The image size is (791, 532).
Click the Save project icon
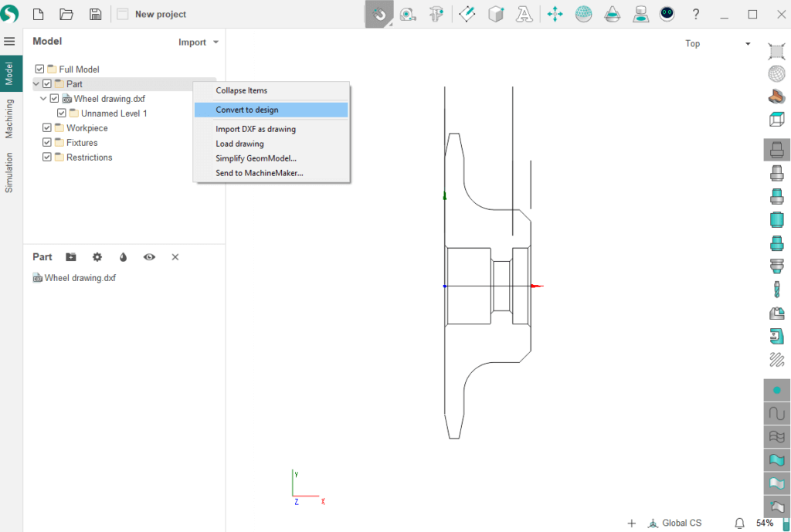[95, 14]
